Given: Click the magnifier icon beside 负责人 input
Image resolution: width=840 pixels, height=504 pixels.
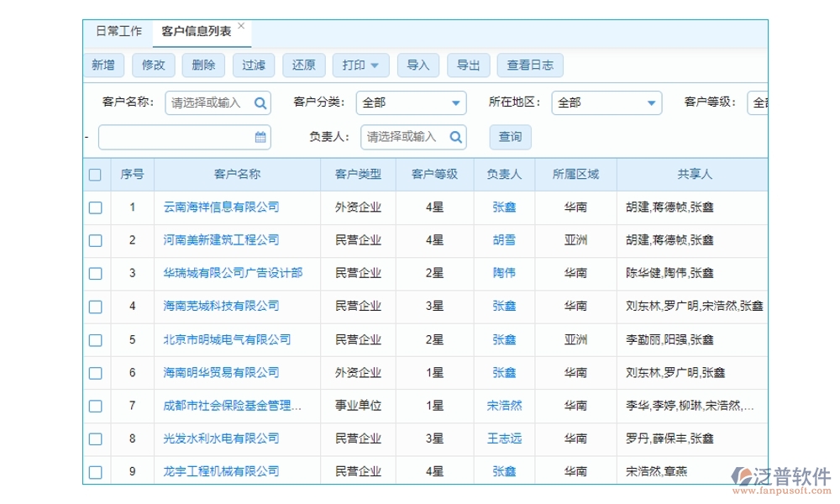Looking at the screenshot, I should point(457,136).
